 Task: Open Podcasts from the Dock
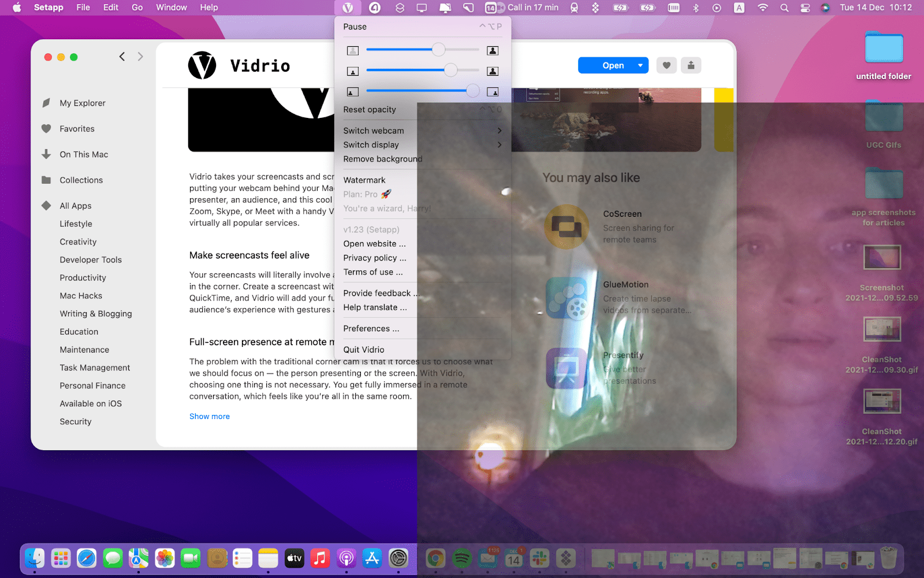tap(346, 558)
